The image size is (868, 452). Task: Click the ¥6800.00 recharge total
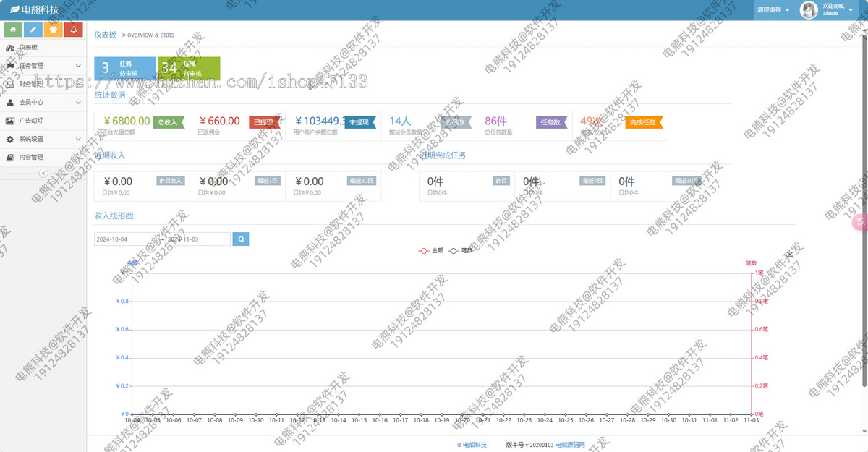pos(127,121)
